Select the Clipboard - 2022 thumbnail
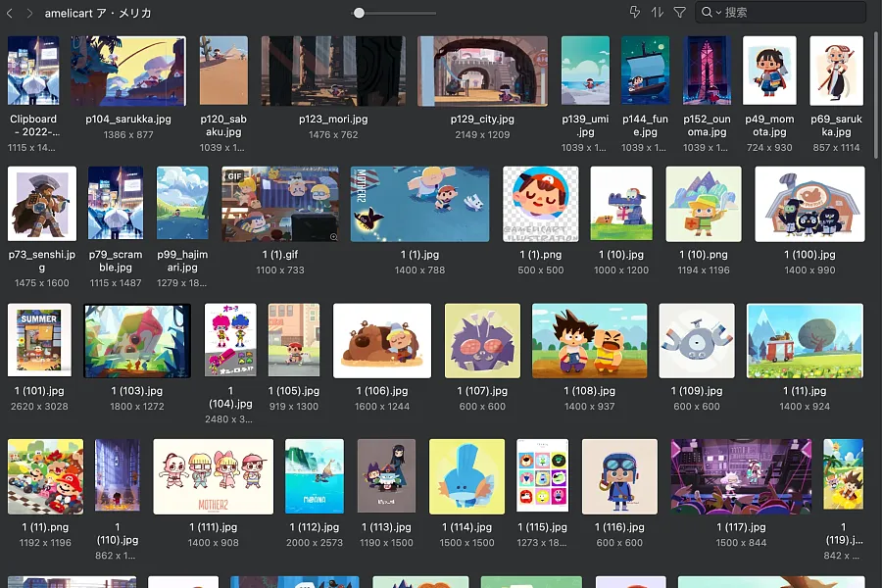This screenshot has width=882, height=588. point(33,71)
